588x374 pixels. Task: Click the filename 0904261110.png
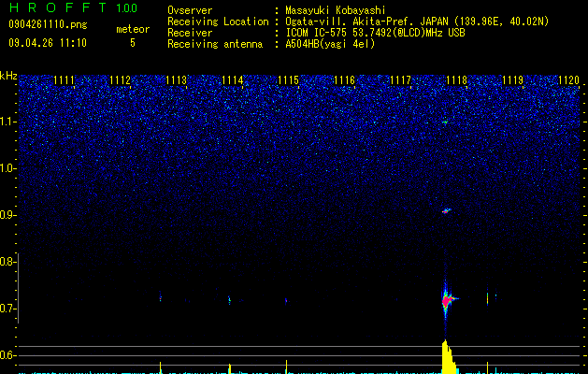[48, 24]
